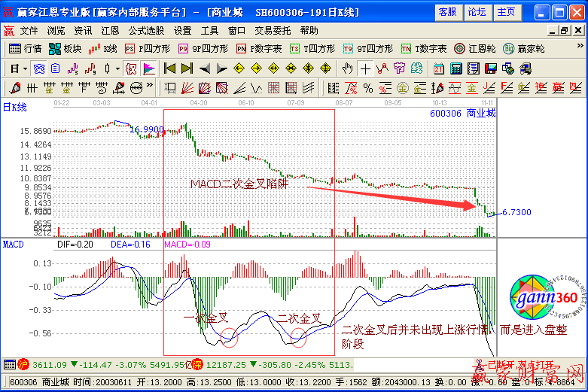Click the 论坛 forum button
Viewport: 588px width, 392px height.
(477, 12)
